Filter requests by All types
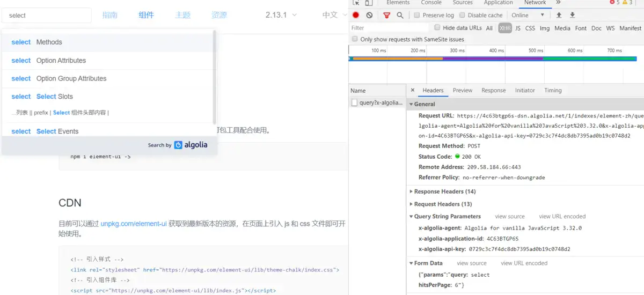The height and width of the screenshot is (295, 644). [489, 28]
